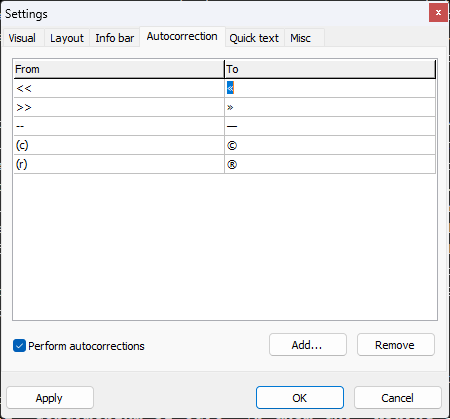Click the highlighted « To cell
The image size is (450, 419).
330,88
